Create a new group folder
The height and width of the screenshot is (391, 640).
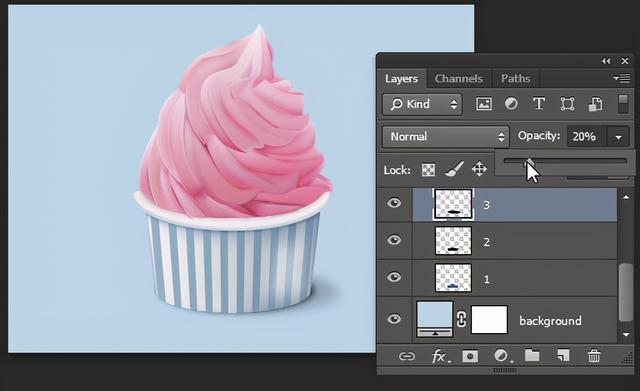tap(532, 355)
